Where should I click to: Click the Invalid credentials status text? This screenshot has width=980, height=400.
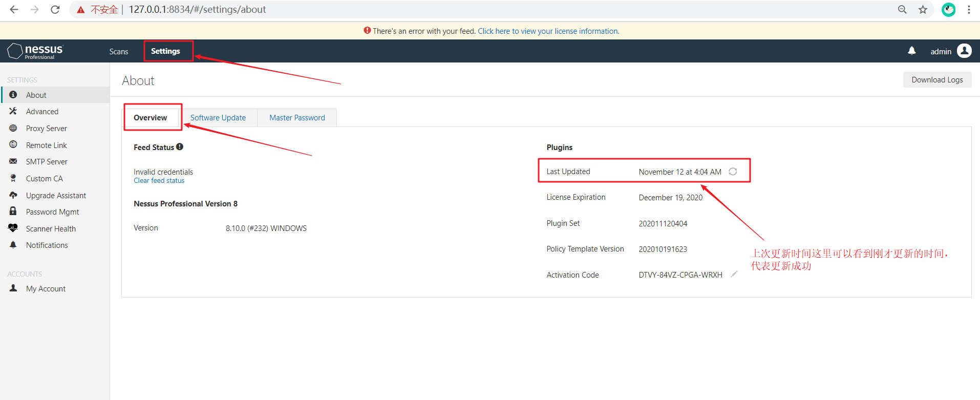pos(163,172)
